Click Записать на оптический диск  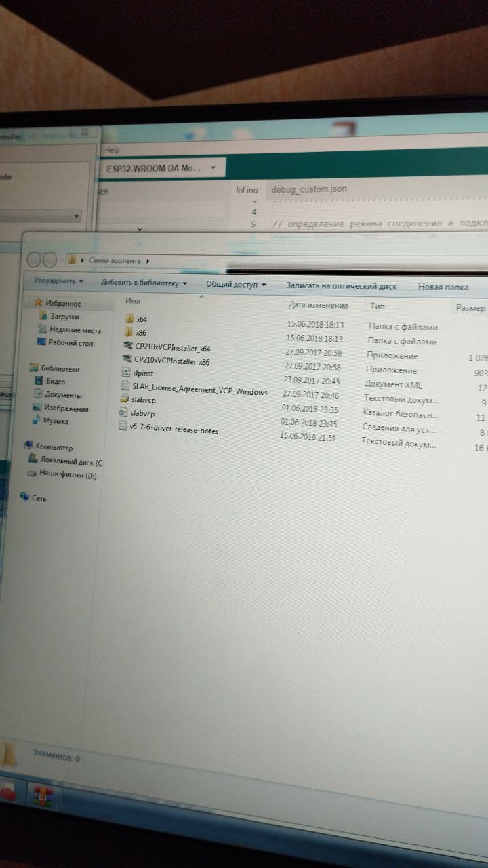[x=341, y=286]
